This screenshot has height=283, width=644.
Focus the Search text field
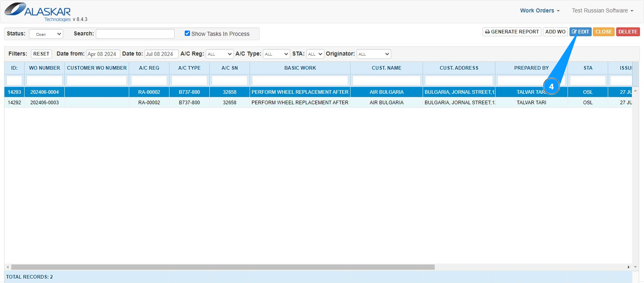[135, 34]
